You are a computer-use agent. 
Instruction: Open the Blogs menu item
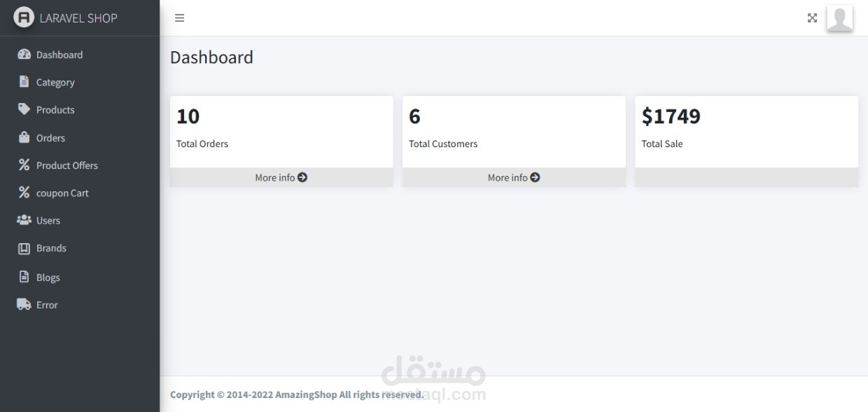coord(48,277)
